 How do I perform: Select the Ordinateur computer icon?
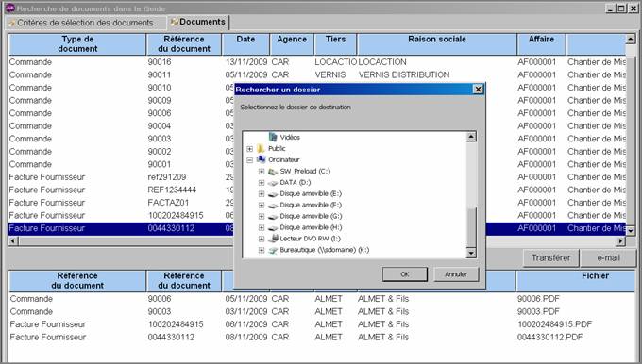[x=262, y=159]
